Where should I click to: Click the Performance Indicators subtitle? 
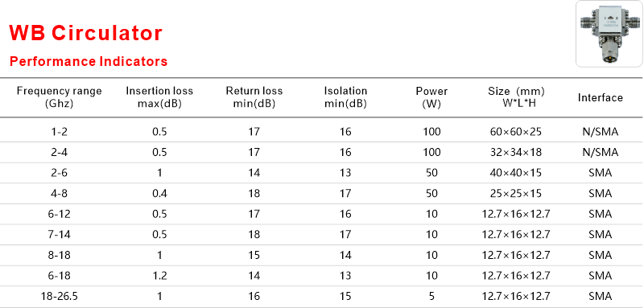89,61
